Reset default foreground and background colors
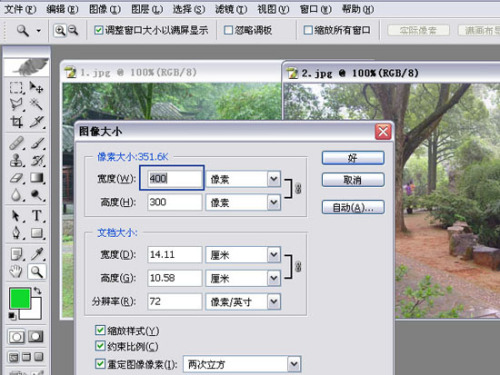The width and height of the screenshot is (500, 375). pyautogui.click(x=12, y=316)
